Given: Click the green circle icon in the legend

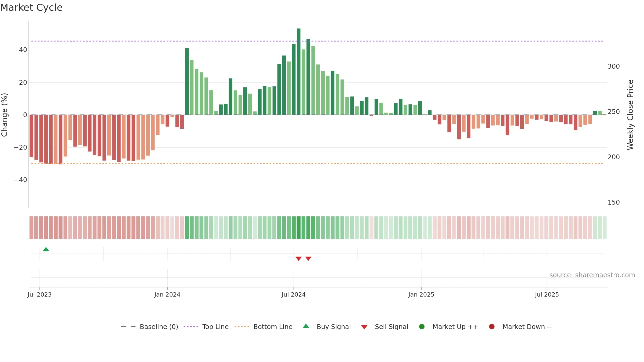Looking at the screenshot, I should 422,327.
